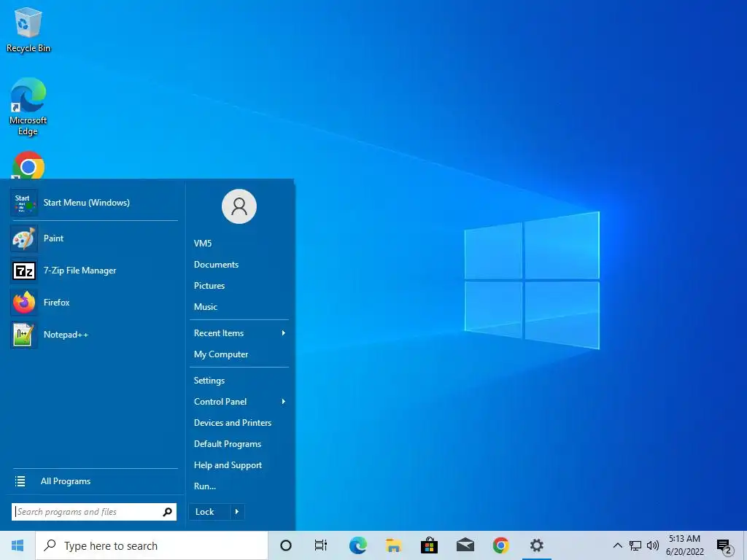The width and height of the screenshot is (747, 560).
Task: Click the magnifier in programs search box
Action: (167, 512)
